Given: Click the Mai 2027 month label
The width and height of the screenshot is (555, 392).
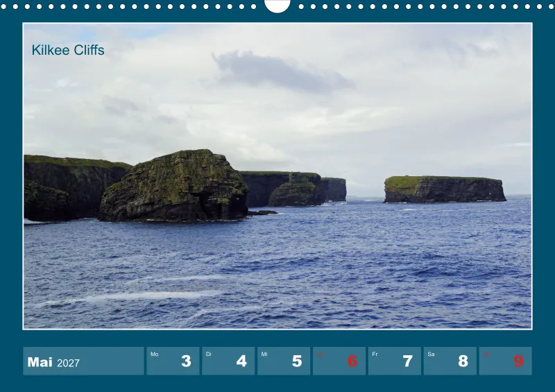Looking at the screenshot, I should click(x=53, y=362).
